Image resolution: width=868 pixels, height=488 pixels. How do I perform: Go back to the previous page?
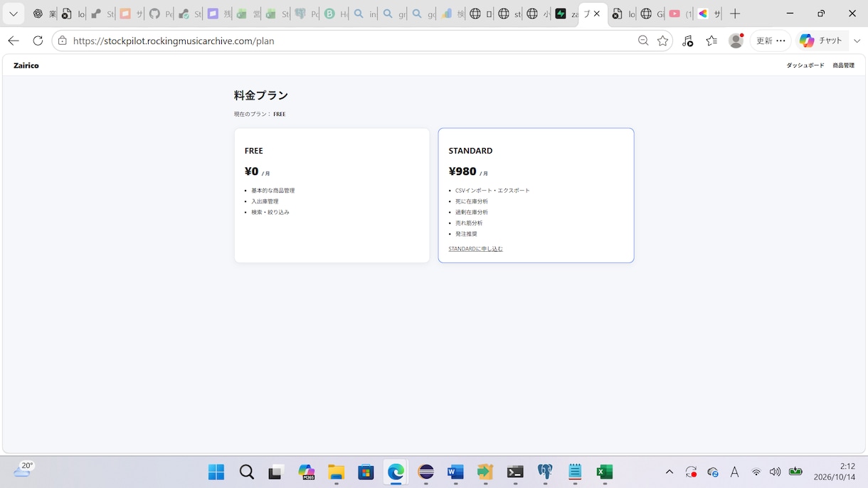coord(14,41)
